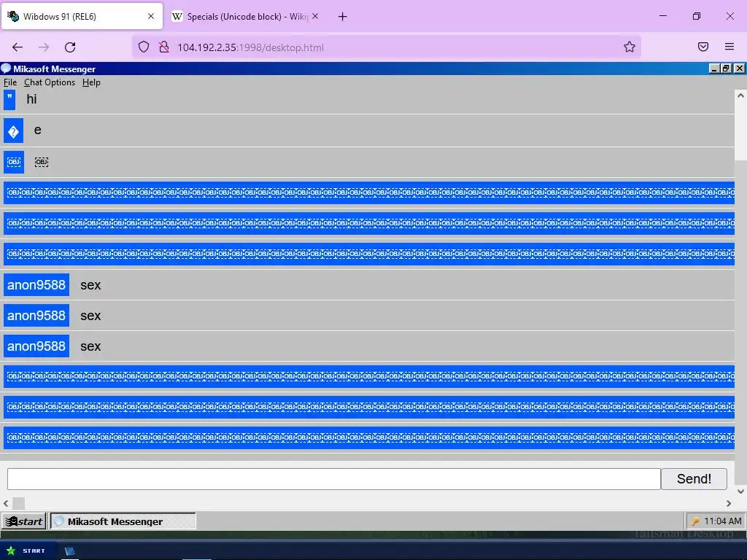Viewport: 747px width, 560px height.
Task: Minimize the Mikasoft Messenger window
Action: pyautogui.click(x=713, y=69)
